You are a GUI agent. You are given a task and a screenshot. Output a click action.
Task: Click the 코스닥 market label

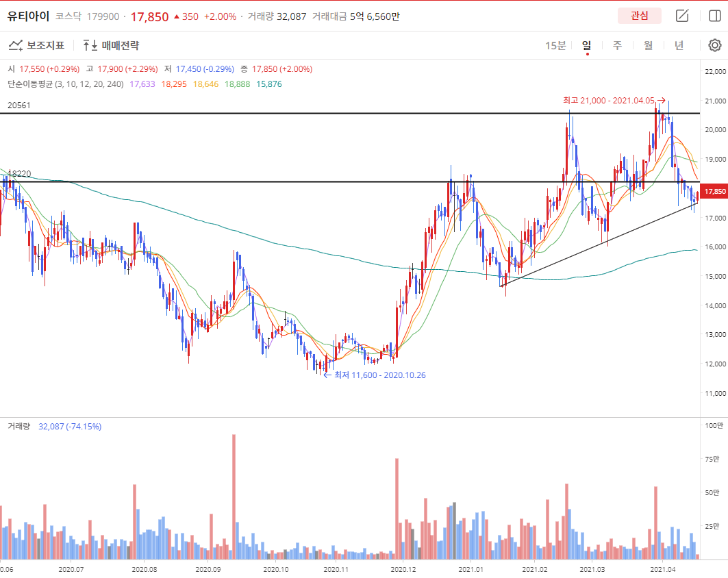pyautogui.click(x=68, y=16)
